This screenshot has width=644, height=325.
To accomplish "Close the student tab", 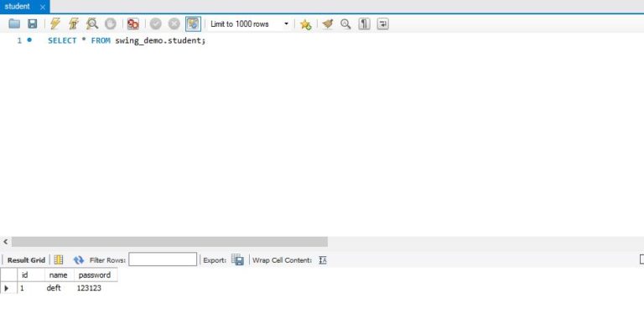I will [x=42, y=7].
